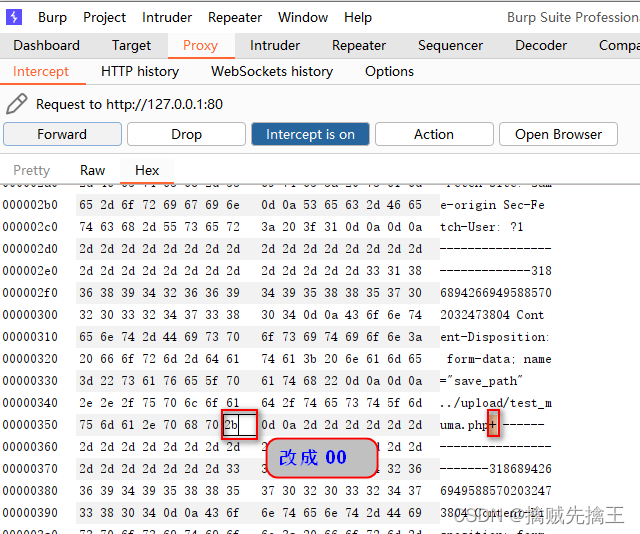The image size is (640, 534).
Task: Click the row offset 00000340
Action: 30,403
